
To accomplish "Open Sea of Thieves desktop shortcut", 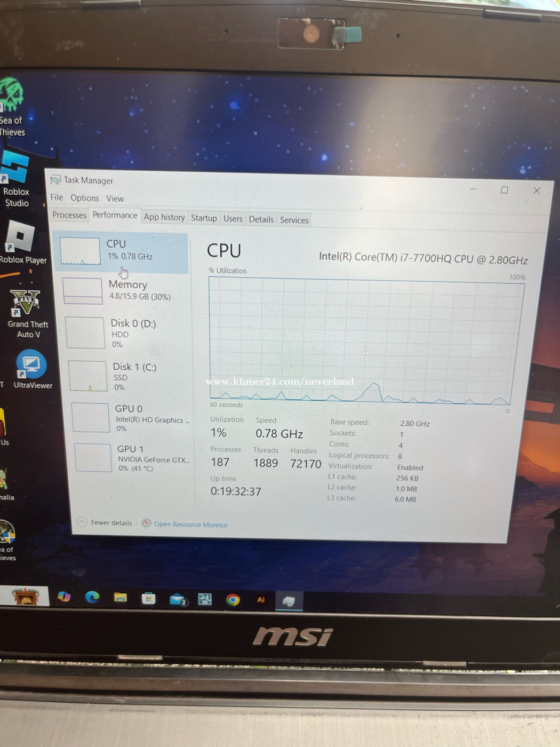I will pos(12,107).
